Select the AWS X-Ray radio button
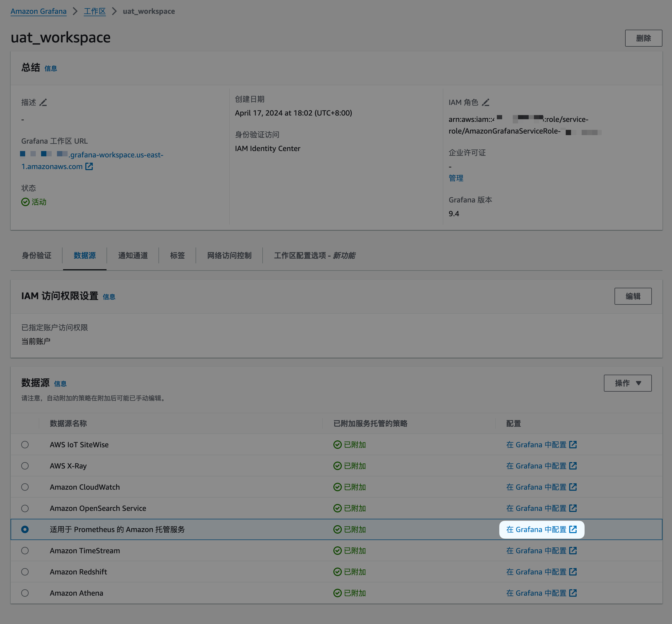The width and height of the screenshot is (672, 624). pyautogui.click(x=25, y=466)
